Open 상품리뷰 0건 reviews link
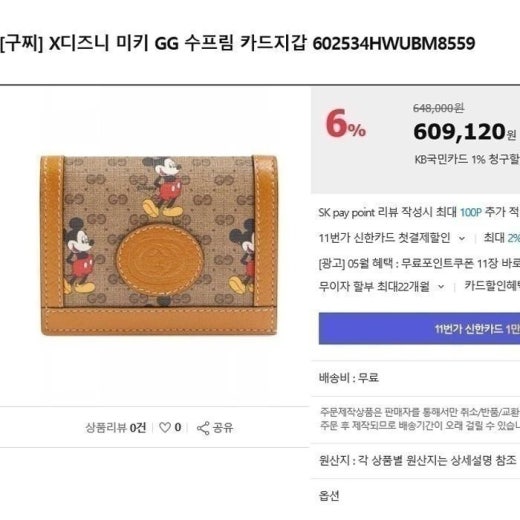 (116, 428)
